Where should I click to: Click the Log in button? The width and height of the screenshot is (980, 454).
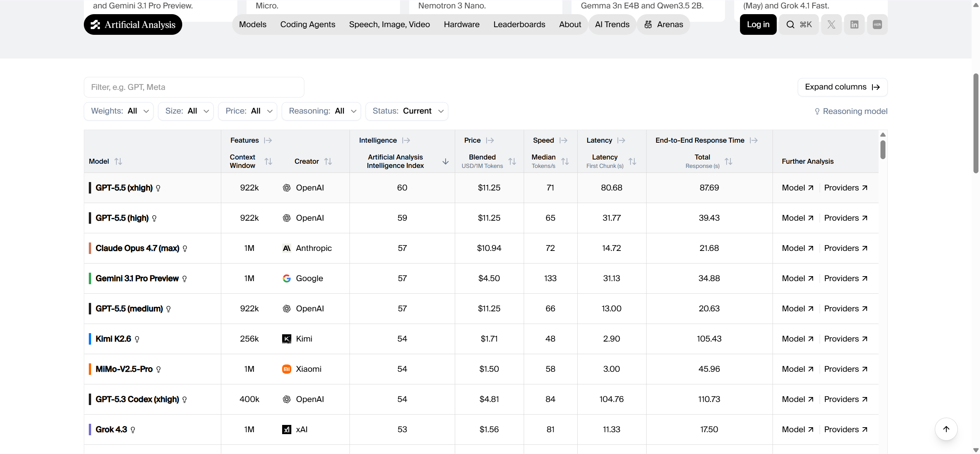point(758,24)
